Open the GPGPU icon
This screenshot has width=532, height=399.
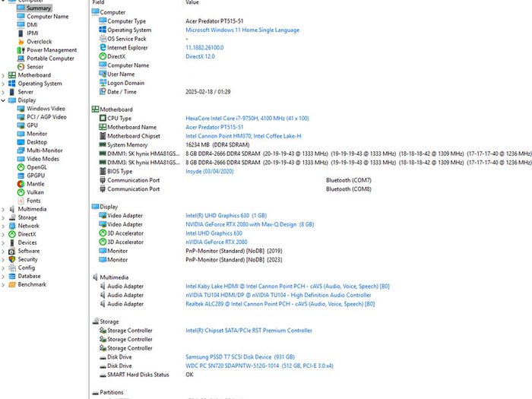(21, 176)
